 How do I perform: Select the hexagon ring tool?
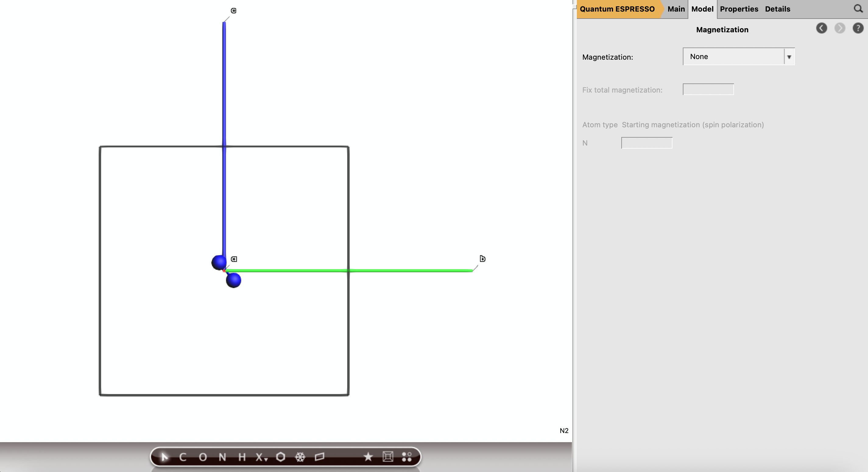[280, 457]
